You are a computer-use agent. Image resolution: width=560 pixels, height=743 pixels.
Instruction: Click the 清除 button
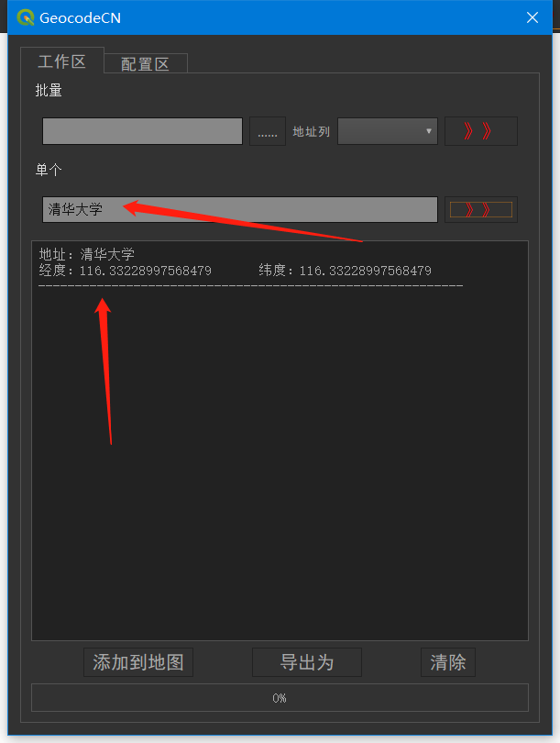448,662
